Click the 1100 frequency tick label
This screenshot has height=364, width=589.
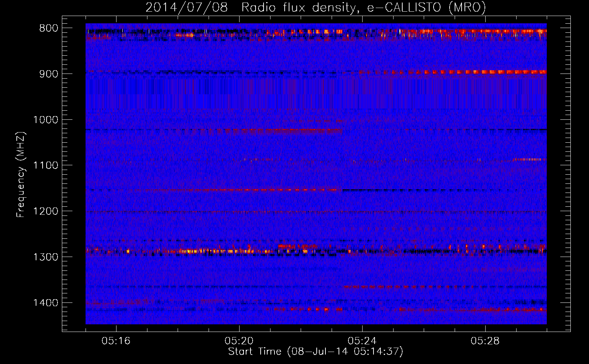[x=46, y=166]
